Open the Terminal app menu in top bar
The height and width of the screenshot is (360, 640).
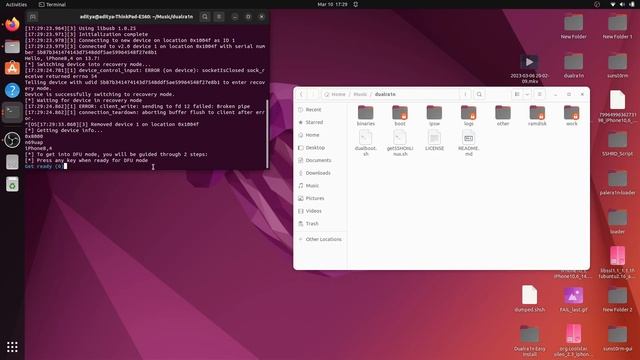52,4
